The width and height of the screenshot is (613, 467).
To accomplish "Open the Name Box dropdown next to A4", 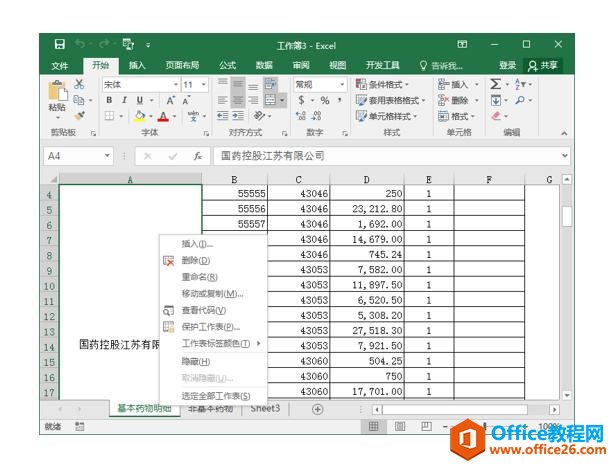I will tap(107, 156).
